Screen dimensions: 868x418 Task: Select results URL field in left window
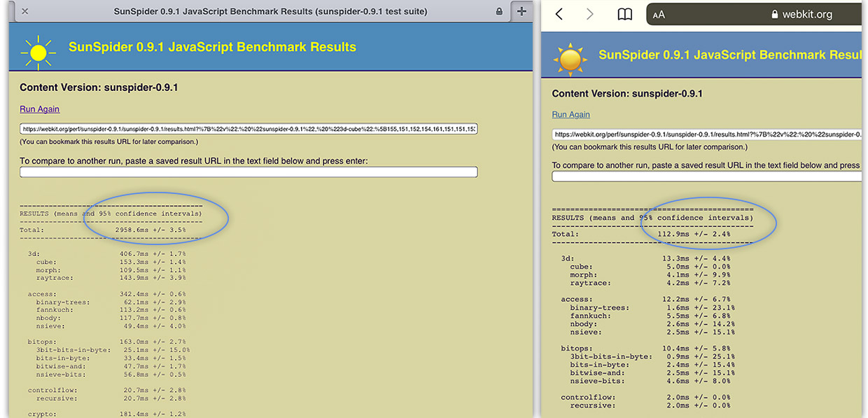point(248,129)
